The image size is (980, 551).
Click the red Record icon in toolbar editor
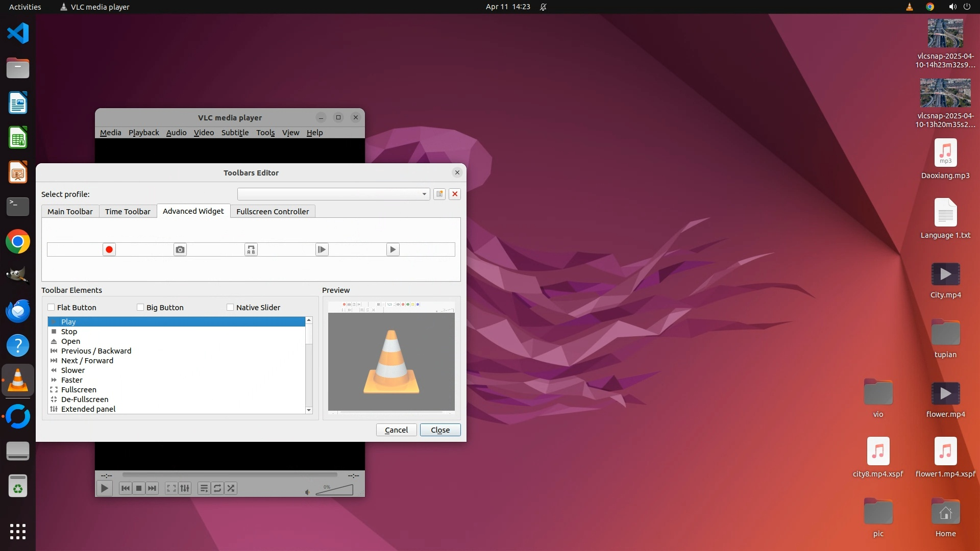point(109,249)
